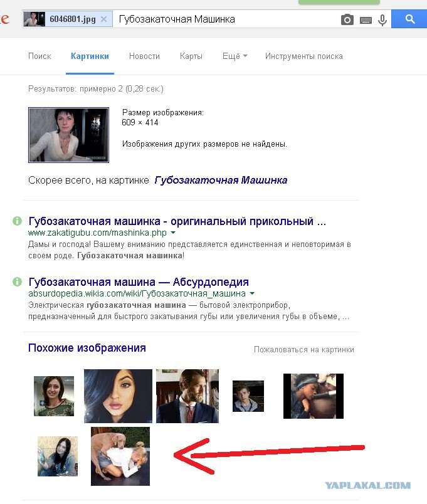The height and width of the screenshot is (504, 427).
Task: Open Инструменты поиска
Action: [304, 56]
